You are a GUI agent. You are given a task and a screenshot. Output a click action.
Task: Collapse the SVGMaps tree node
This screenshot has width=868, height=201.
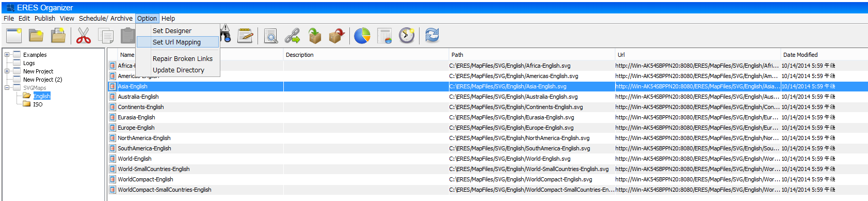coord(7,88)
